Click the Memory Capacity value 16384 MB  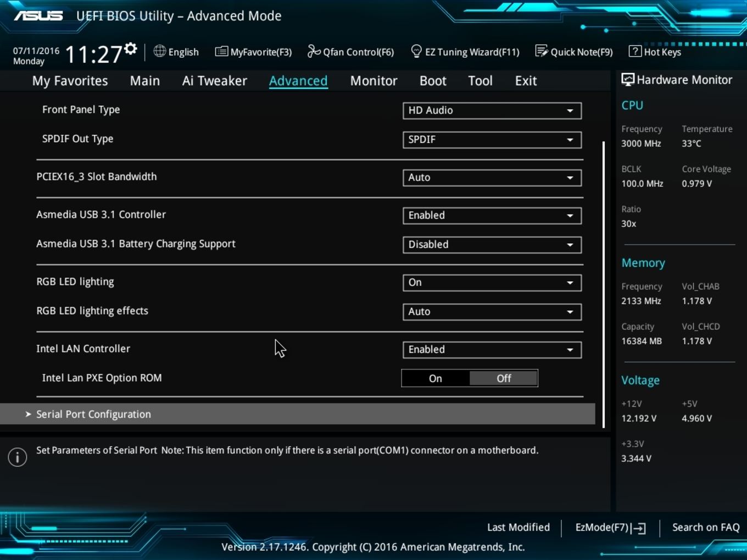[x=642, y=341]
